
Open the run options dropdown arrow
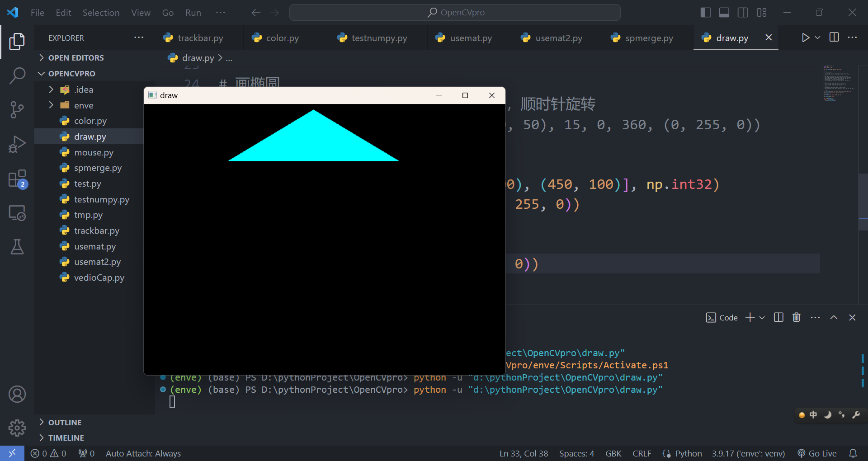coord(817,38)
